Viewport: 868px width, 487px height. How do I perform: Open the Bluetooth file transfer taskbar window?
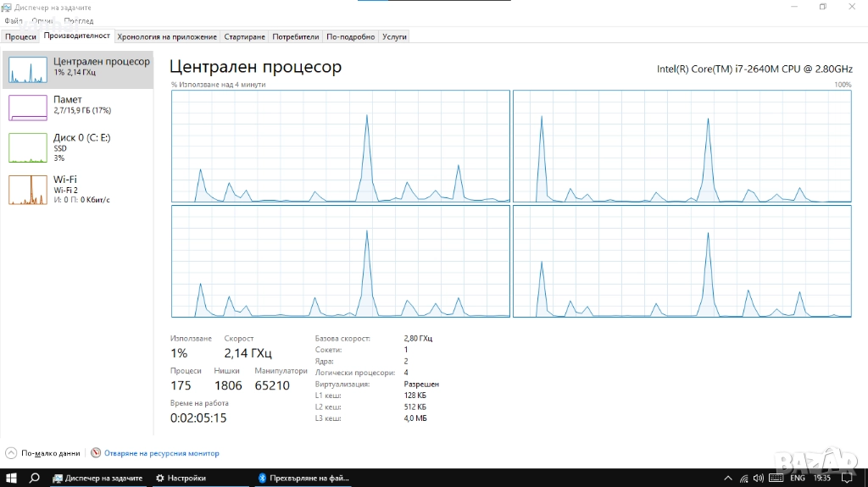[302, 479]
